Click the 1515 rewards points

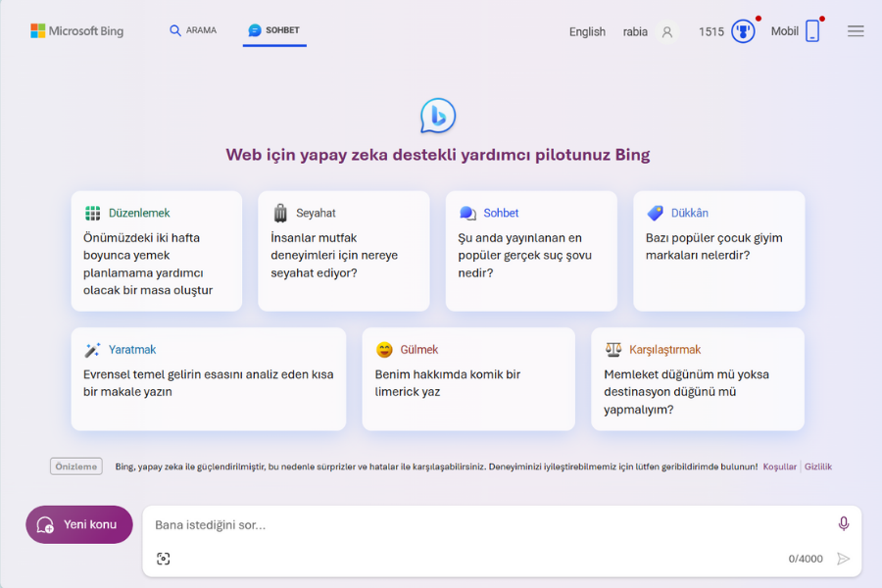(711, 32)
